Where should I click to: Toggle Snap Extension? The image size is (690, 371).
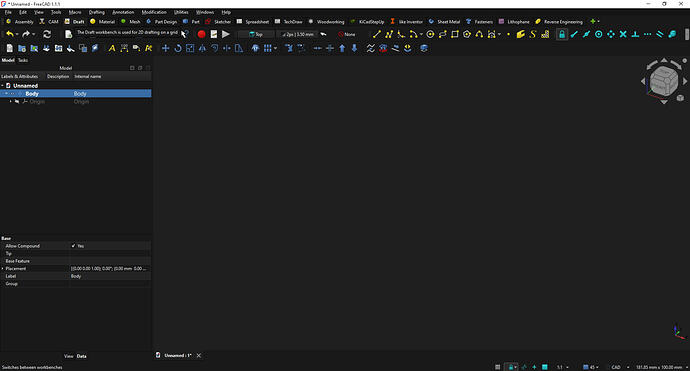coord(648,34)
